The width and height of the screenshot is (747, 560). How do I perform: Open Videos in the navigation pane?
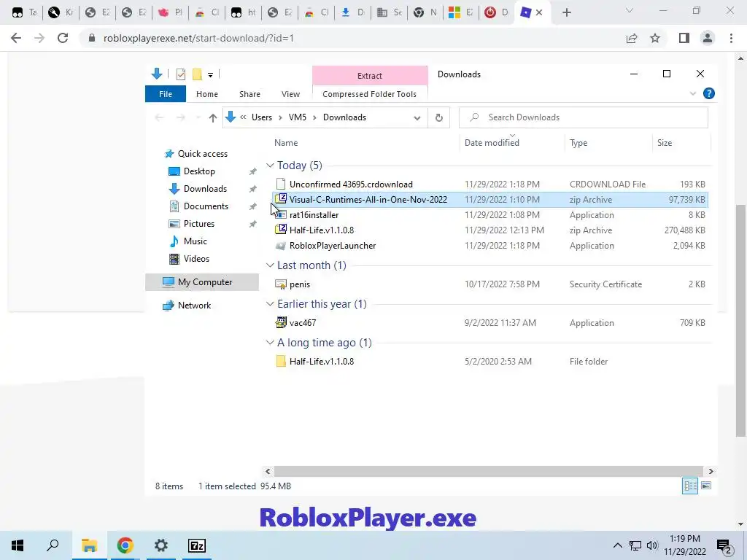coord(196,259)
